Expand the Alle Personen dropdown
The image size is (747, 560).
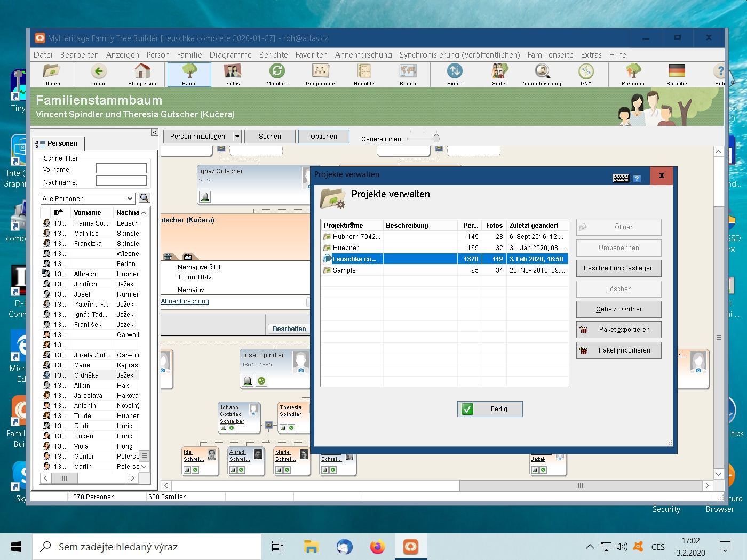[130, 198]
